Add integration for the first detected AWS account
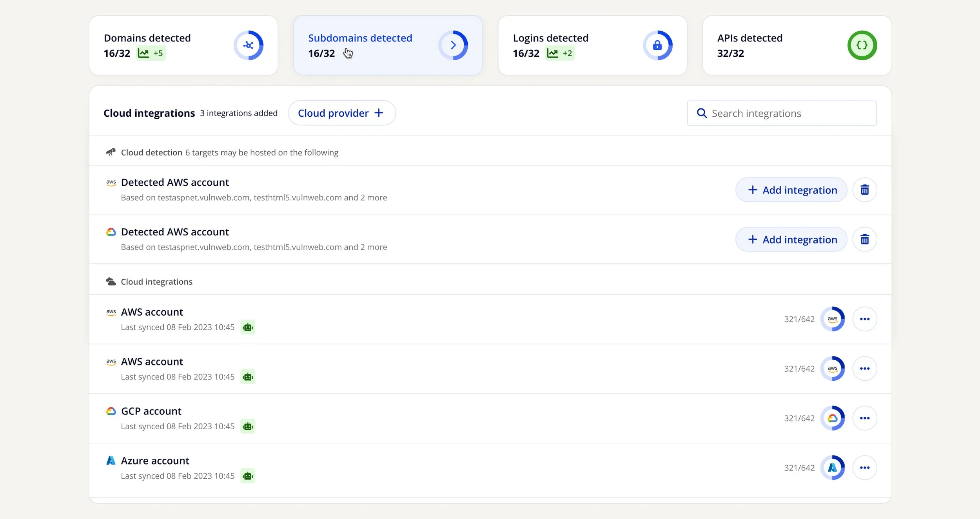 click(x=791, y=190)
